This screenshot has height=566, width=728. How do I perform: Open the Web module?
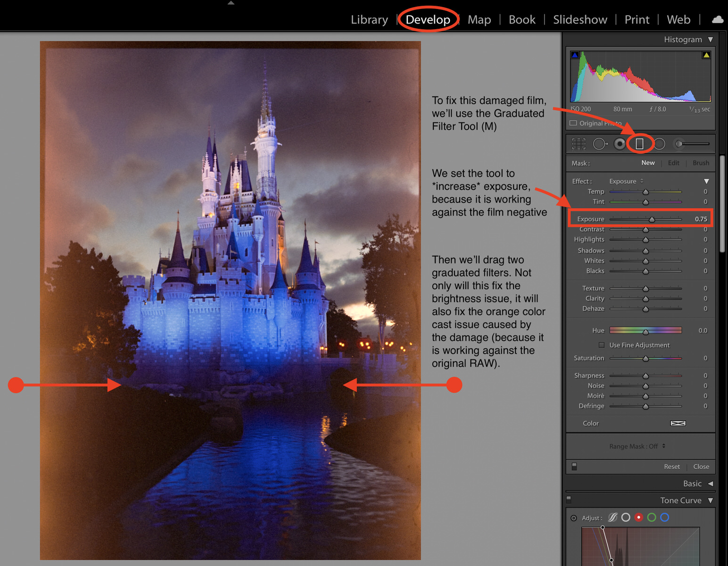click(678, 19)
